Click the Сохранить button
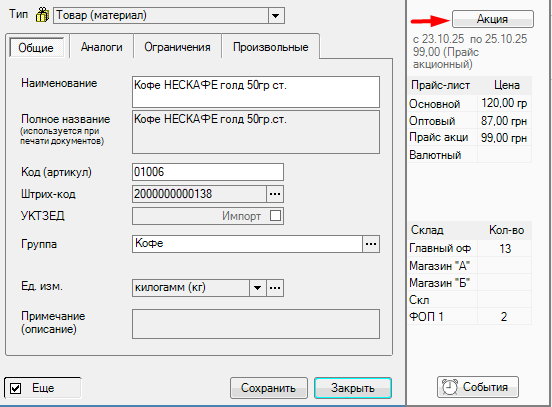This screenshot has width=552, height=407. point(269,388)
